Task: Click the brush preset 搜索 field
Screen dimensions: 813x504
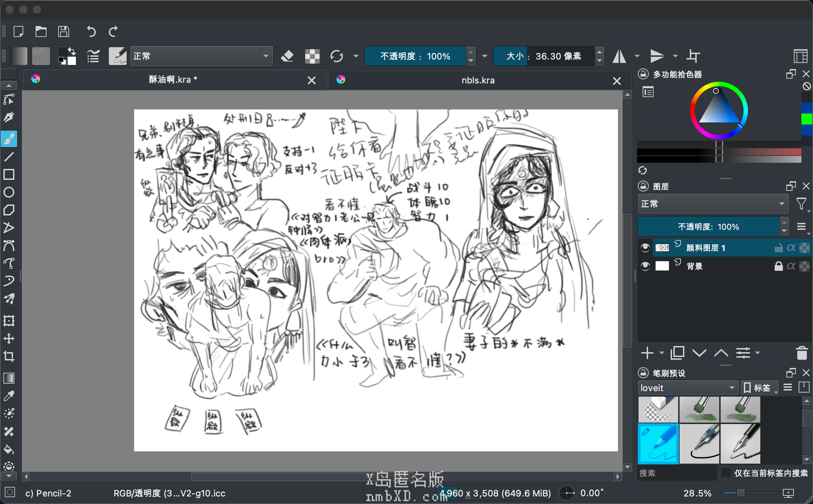Action: click(677, 473)
